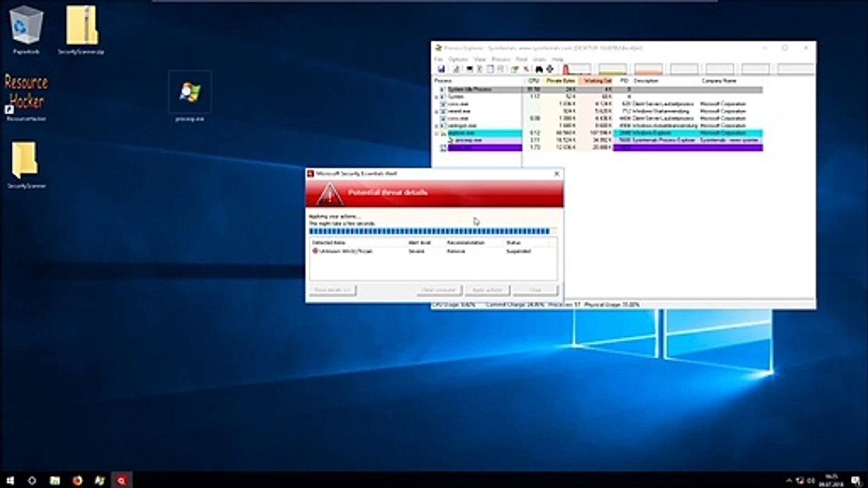Select the SecurityScanner folder on desktop
Image resolution: width=868 pixels, height=488 pixels.
click(x=26, y=165)
